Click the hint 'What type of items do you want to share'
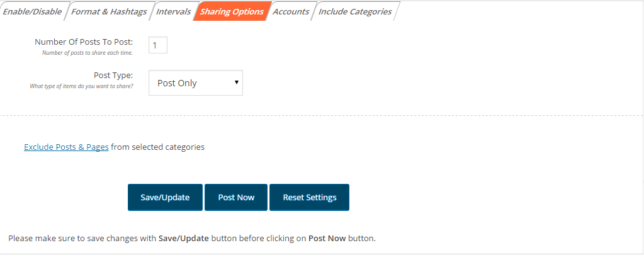Screen dimensions: 644x255 81,87
